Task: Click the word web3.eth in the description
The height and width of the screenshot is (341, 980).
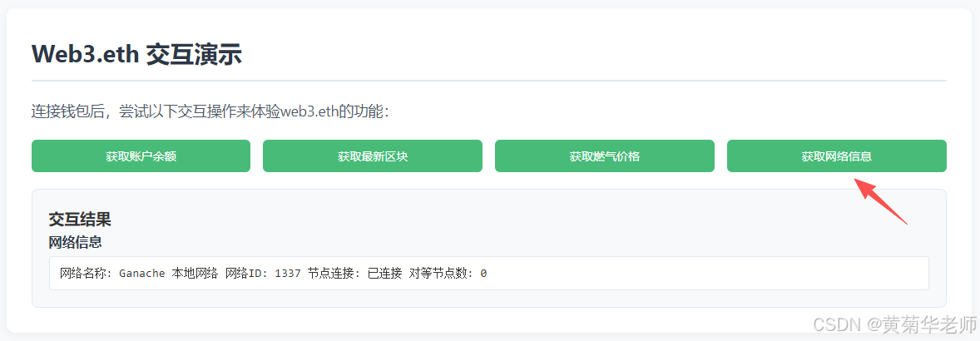Action: pos(309,112)
